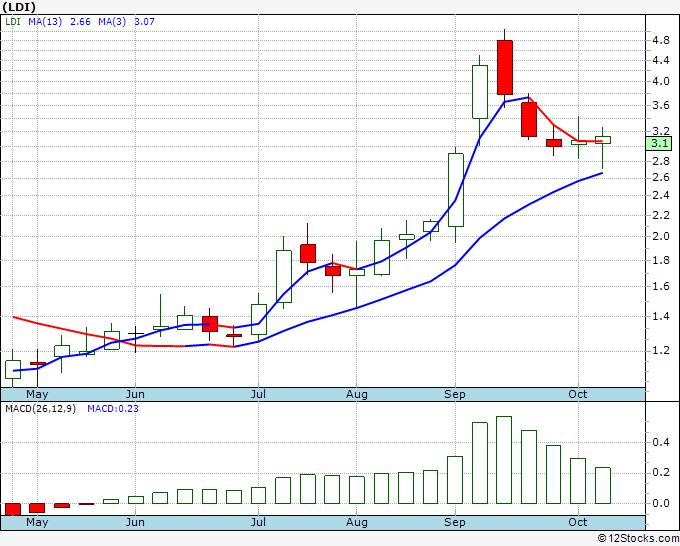Screen dimensions: 680x546
Task: Click the tallest MACD histogram bar
Action: 504,459
